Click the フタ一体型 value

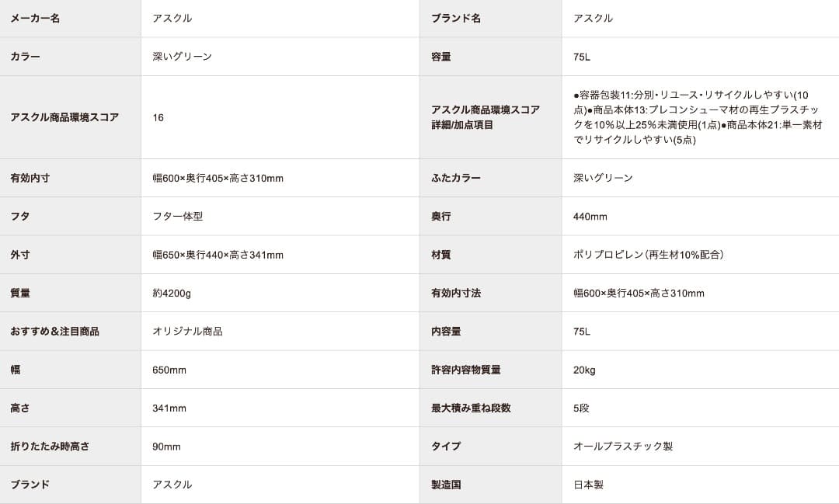click(178, 217)
